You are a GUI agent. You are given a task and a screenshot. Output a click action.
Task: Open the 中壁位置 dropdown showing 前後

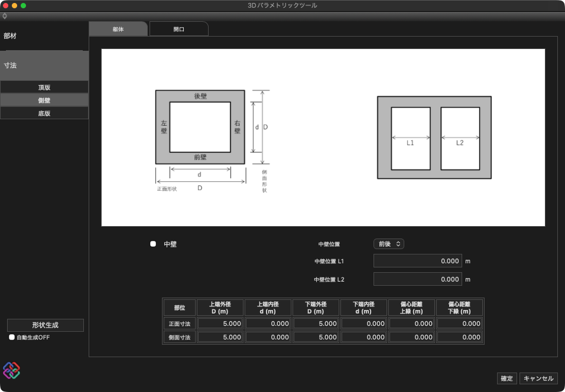388,244
